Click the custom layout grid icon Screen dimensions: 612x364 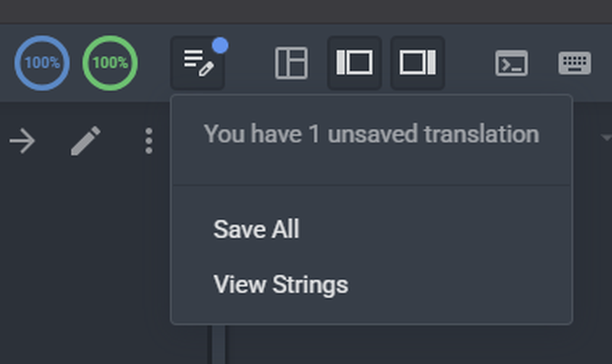click(x=291, y=63)
